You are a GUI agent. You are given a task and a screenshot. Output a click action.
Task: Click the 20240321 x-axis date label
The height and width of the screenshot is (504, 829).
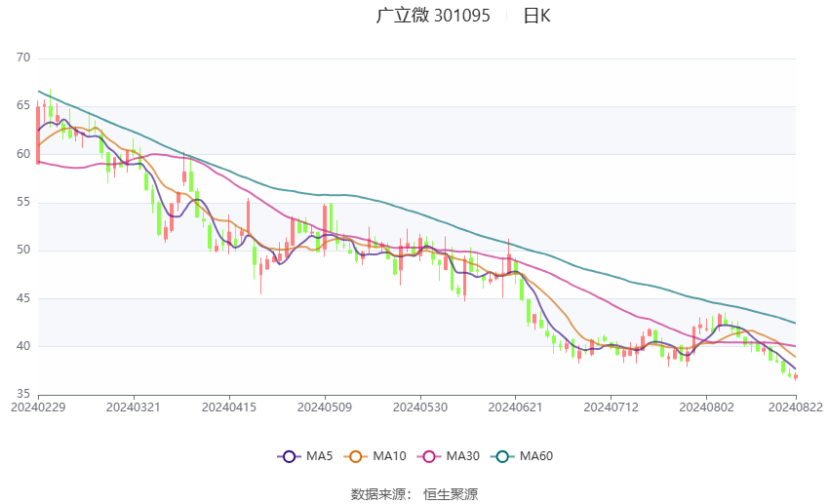pyautogui.click(x=134, y=407)
